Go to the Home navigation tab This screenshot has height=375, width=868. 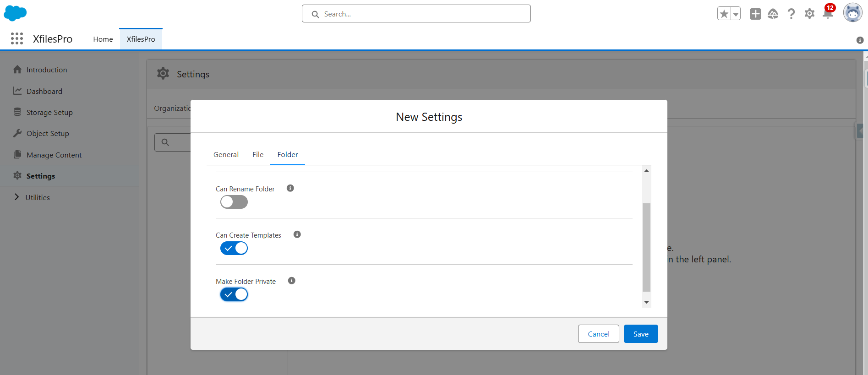pos(103,39)
